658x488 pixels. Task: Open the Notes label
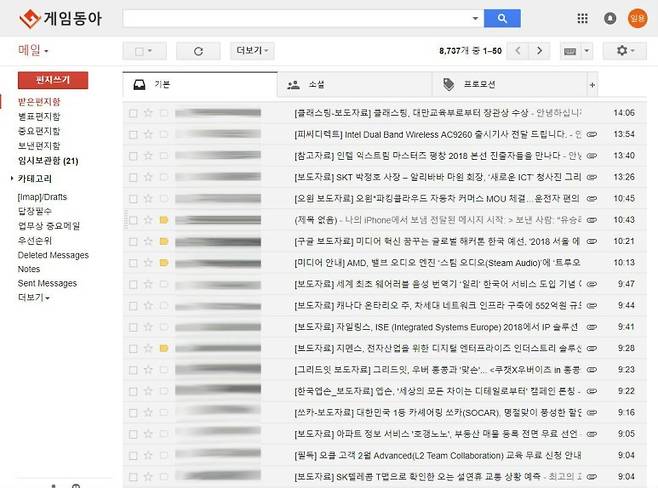tap(29, 269)
